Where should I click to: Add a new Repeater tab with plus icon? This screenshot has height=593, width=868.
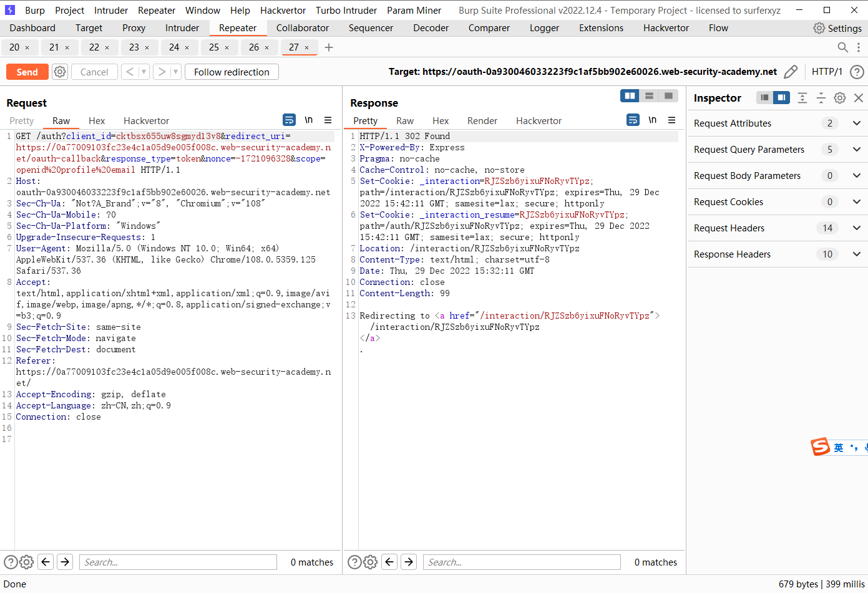pos(329,47)
